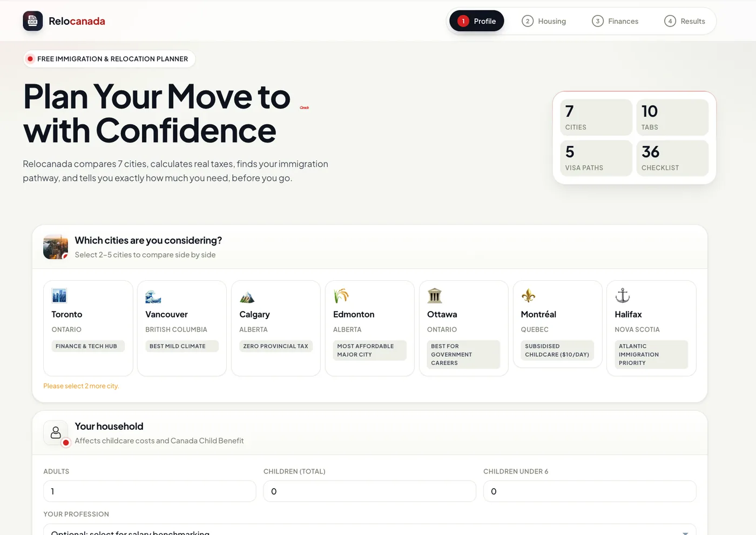The image size is (756, 535).
Task: Click the 'Your household' heading
Action: point(109,426)
